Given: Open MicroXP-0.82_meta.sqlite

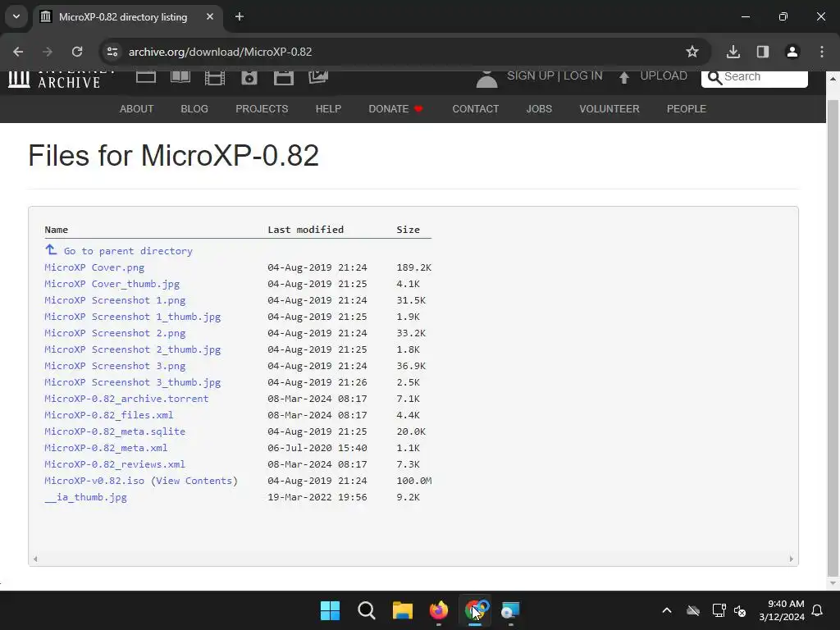Looking at the screenshot, I should (x=115, y=431).
